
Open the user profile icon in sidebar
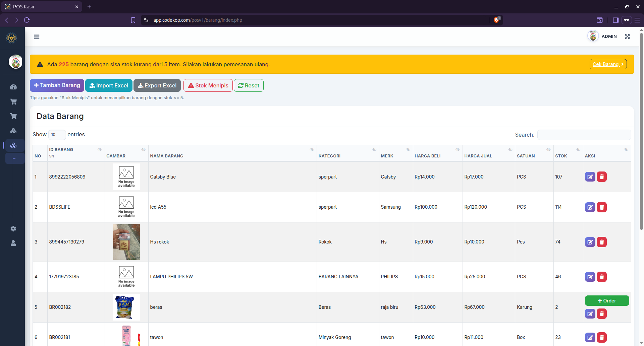(13, 243)
